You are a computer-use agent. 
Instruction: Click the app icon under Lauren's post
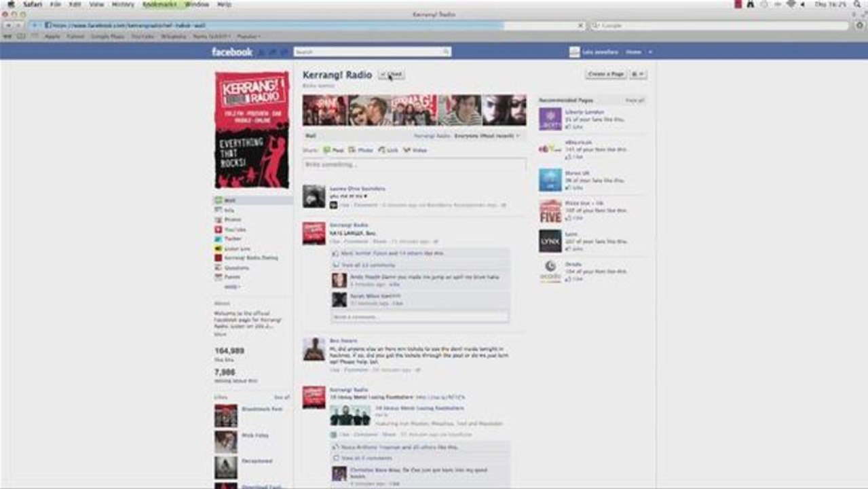333,204
